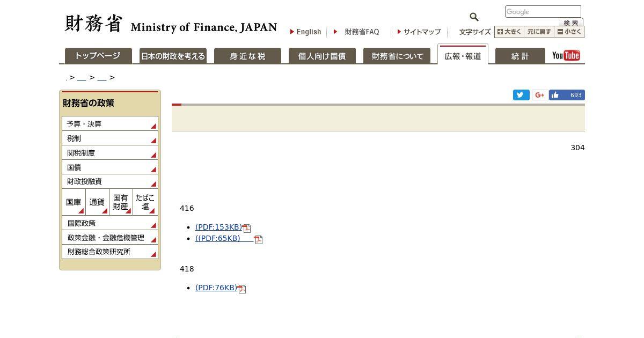Click PDF icon beside the 153KB link
The height and width of the screenshot is (338, 644).
(x=247, y=228)
